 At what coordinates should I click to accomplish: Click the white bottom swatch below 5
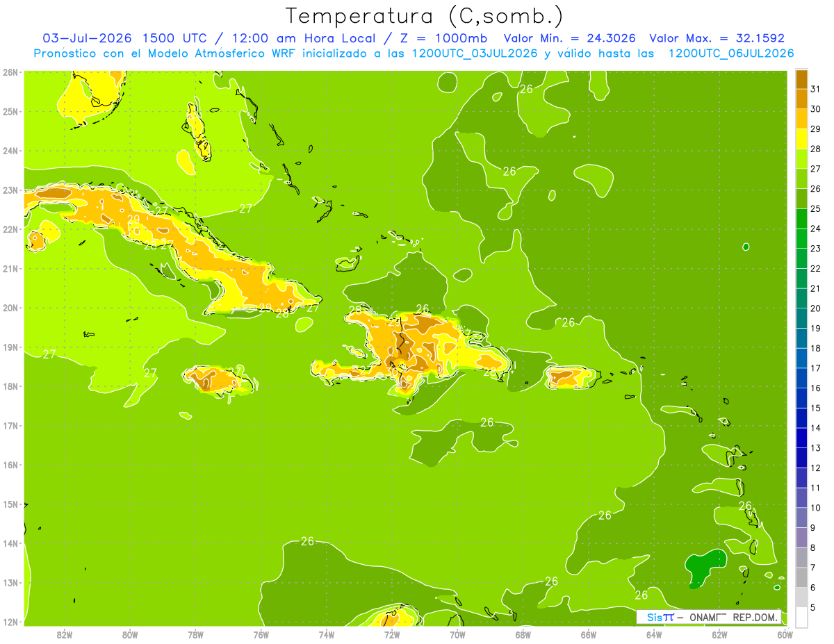pyautogui.click(x=801, y=616)
